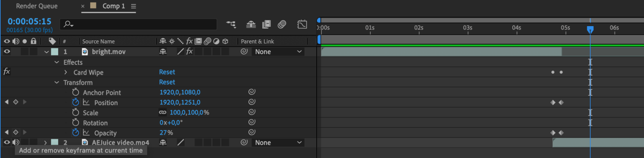Open bright.mov parent dropdown

(278, 52)
